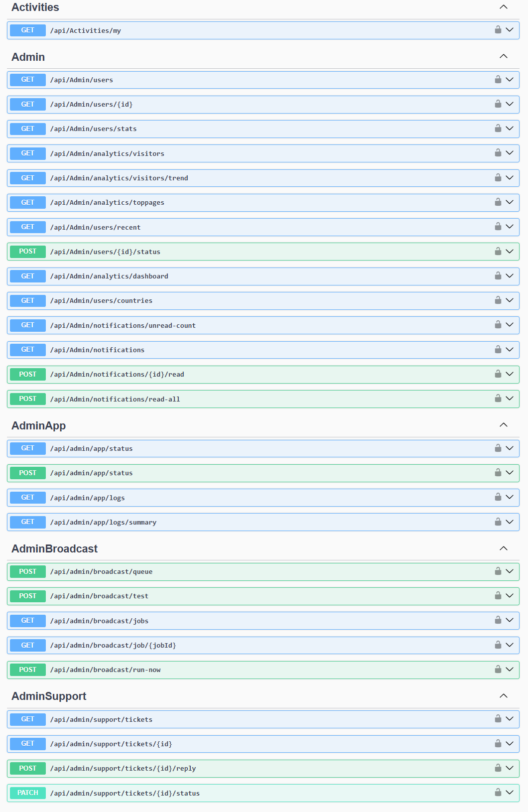Click the lock icon on /api/admin/broadcast/run-now
This screenshot has width=528, height=812.
point(498,670)
